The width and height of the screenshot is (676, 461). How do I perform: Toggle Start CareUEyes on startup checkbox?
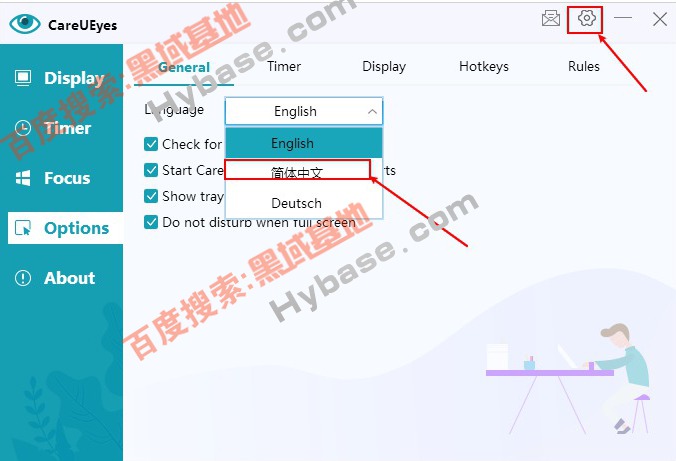click(151, 170)
